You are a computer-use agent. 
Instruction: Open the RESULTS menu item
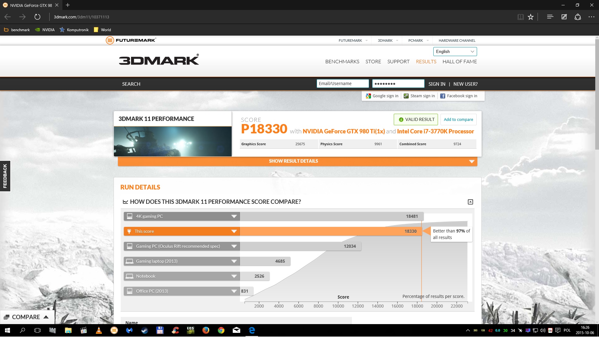[x=426, y=62]
